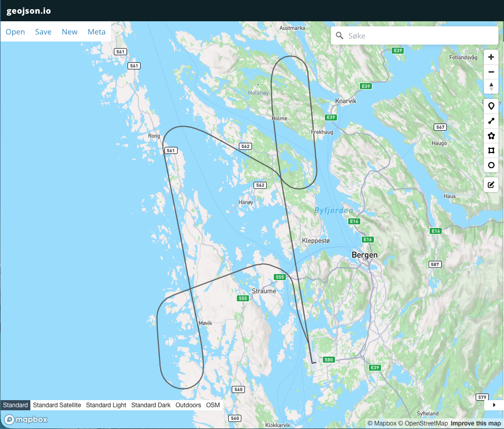Follow the Improve this map link

476,423
